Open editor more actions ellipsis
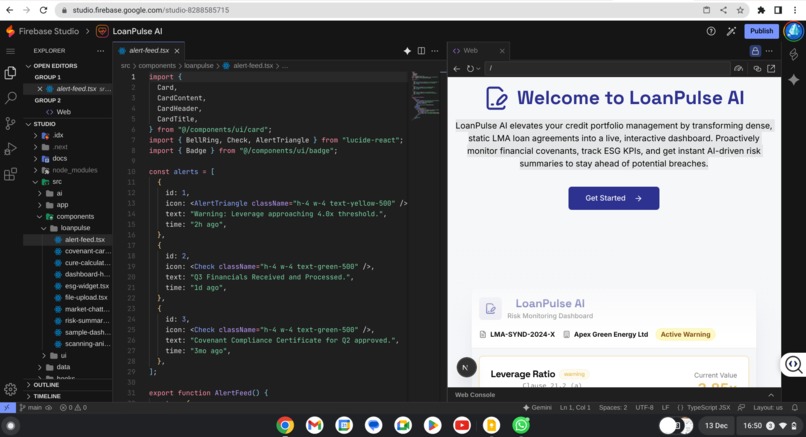 tap(435, 51)
